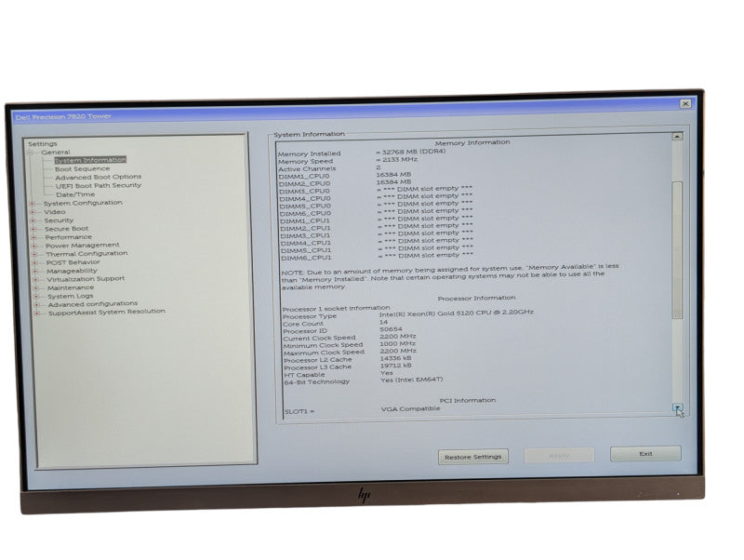744x560 pixels.
Task: Expand SupportAssist System Resolution node
Action: pos(37,313)
